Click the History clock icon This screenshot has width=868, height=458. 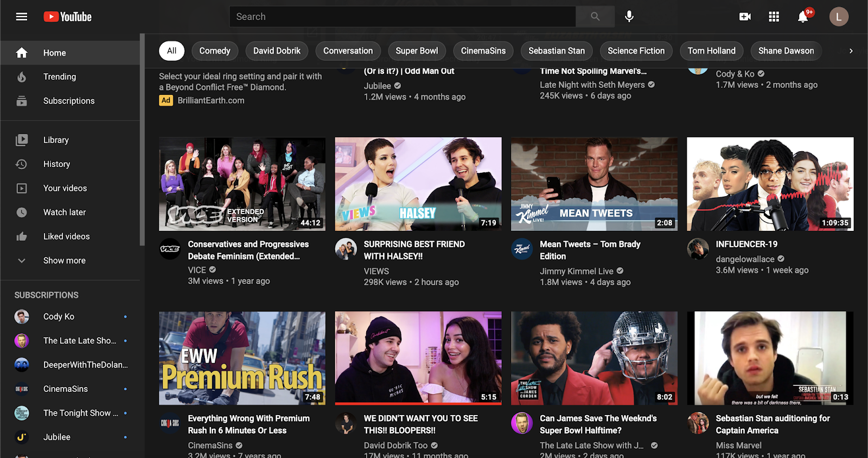tap(22, 164)
